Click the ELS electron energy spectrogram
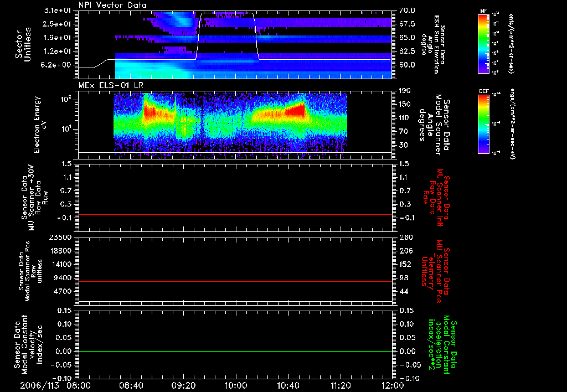The height and width of the screenshot is (392, 567). 235,125
